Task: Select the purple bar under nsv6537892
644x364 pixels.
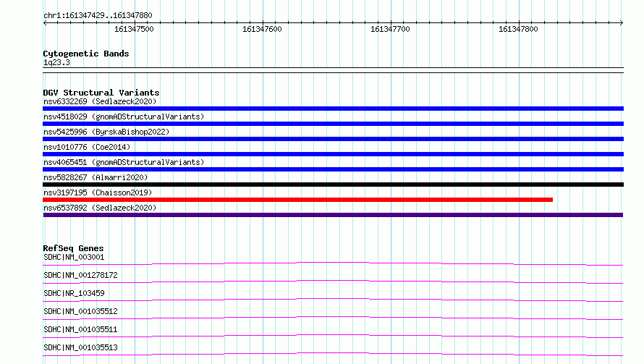Action: [333, 215]
